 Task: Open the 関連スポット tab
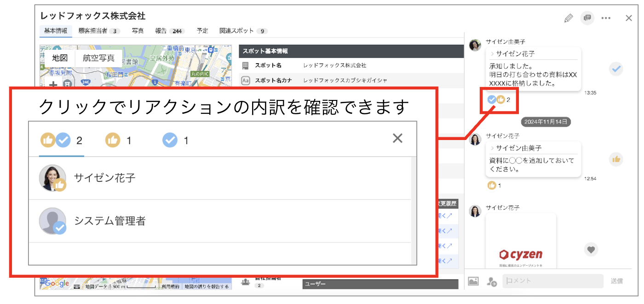[x=243, y=31]
